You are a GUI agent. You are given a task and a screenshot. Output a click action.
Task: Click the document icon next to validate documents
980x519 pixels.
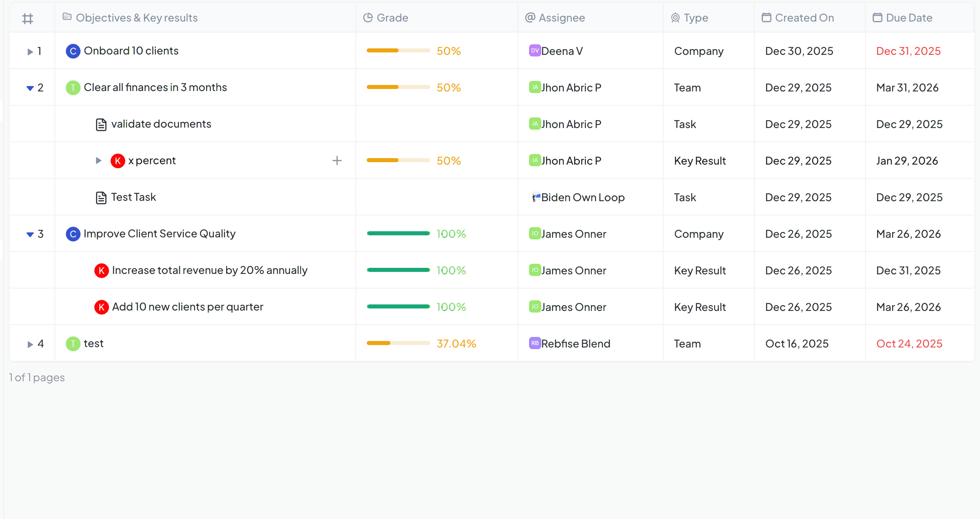101,124
